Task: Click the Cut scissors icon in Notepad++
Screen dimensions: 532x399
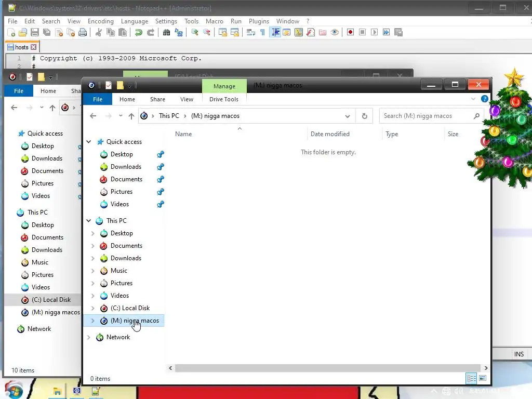Action: click(98, 32)
